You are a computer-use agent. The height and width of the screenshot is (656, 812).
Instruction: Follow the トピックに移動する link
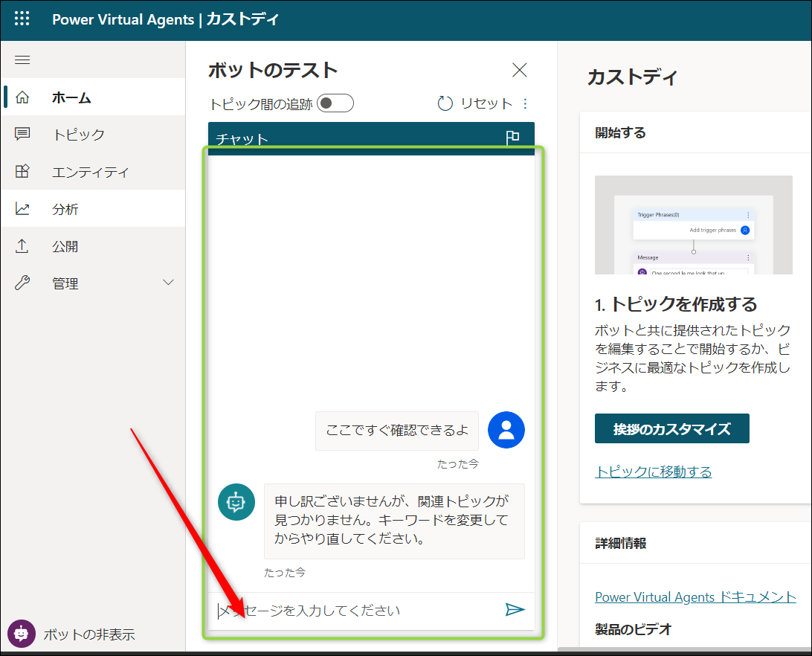(x=653, y=472)
